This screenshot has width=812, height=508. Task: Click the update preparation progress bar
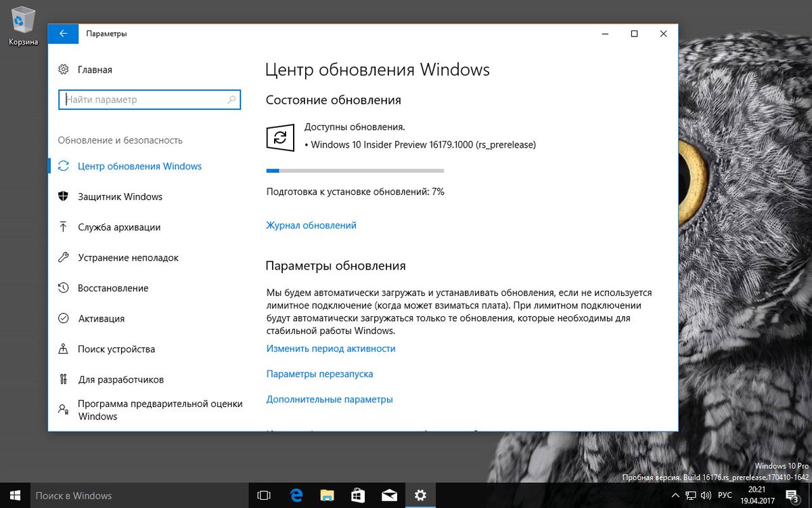355,170
